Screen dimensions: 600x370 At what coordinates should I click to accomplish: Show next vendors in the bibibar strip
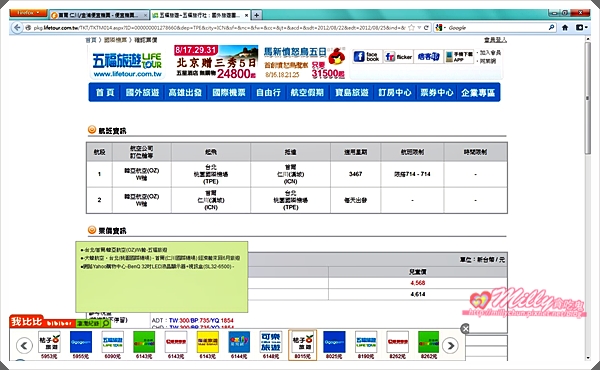click(x=450, y=346)
